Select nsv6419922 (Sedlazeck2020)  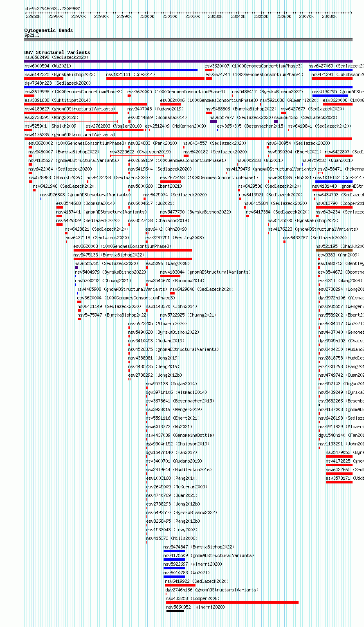click(x=197, y=581)
